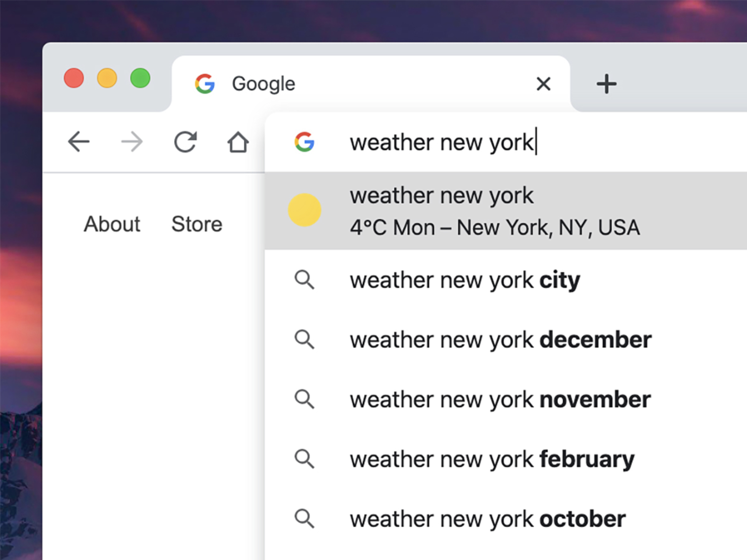This screenshot has width=747, height=560.
Task: Open a new tab with plus button
Action: click(x=606, y=84)
